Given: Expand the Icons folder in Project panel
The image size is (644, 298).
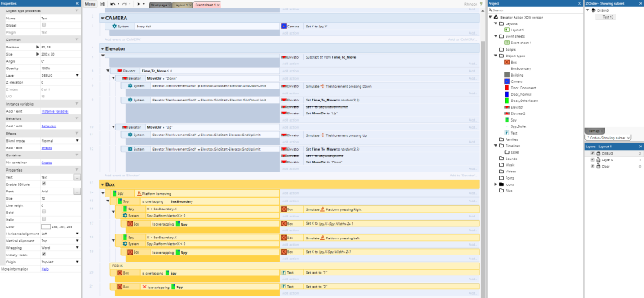Looking at the screenshot, I should (496, 184).
